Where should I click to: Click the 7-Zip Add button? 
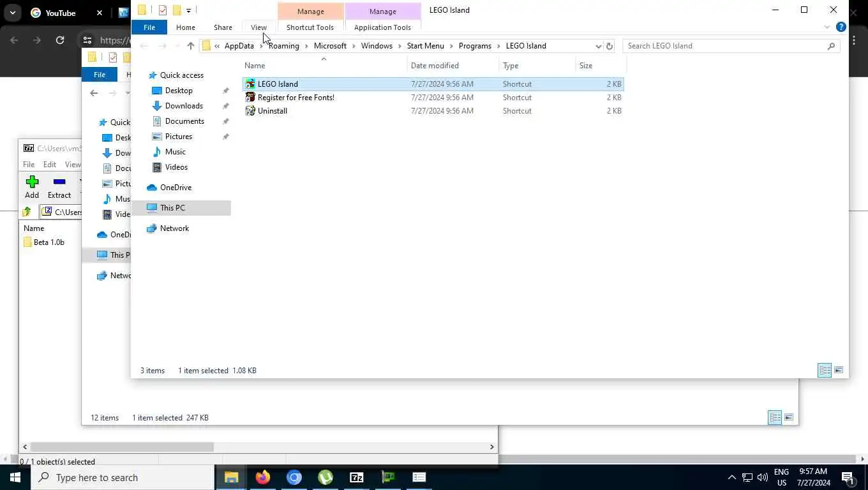tap(32, 188)
